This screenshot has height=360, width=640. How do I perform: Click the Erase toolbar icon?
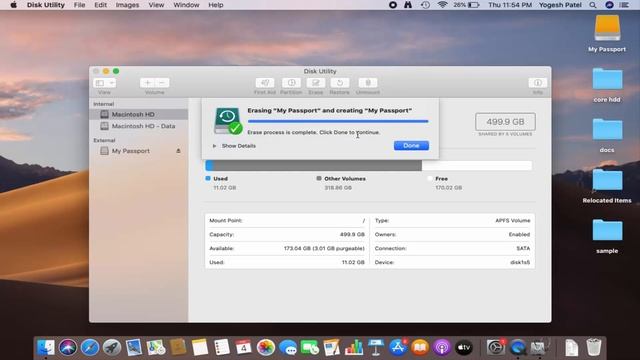point(316,83)
